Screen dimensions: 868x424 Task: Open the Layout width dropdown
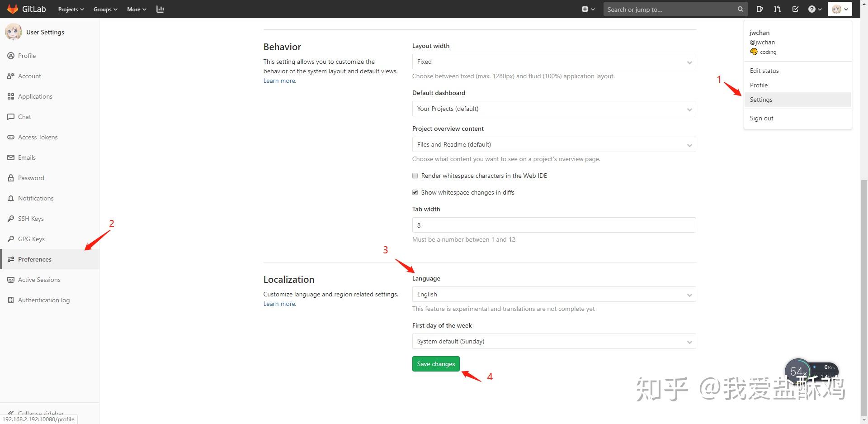pyautogui.click(x=554, y=62)
